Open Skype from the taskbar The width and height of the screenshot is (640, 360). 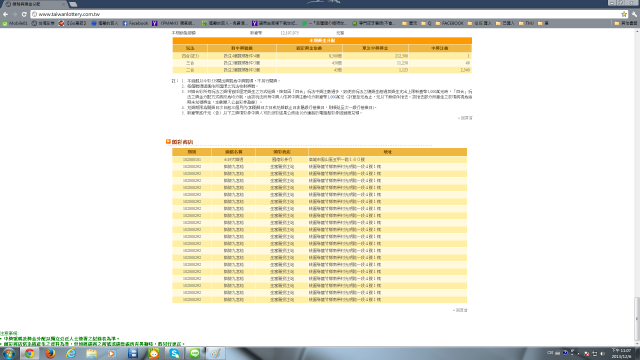tap(174, 353)
